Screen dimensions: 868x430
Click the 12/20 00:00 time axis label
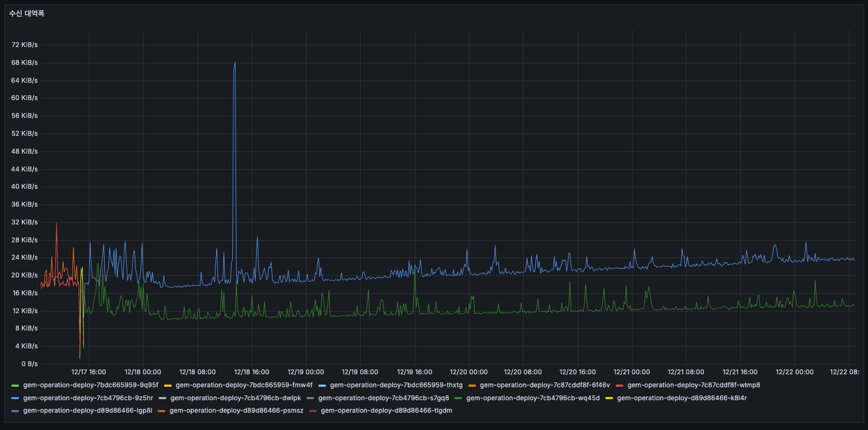[x=468, y=372]
